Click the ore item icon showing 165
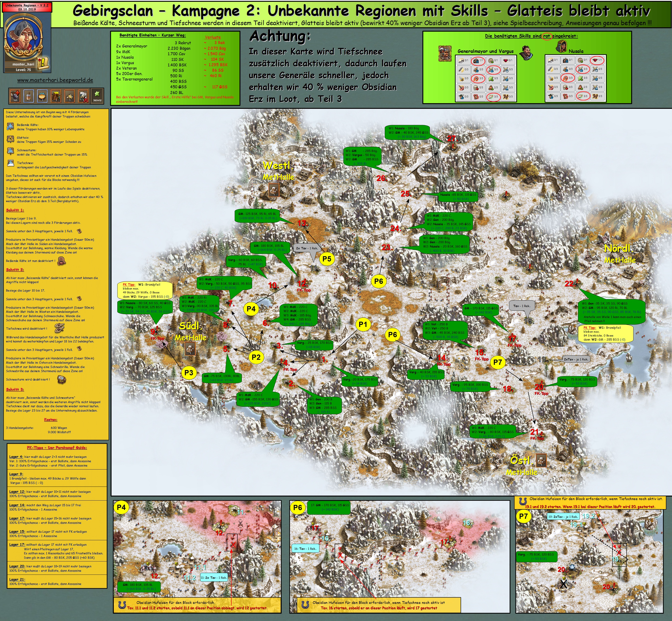 (x=16, y=96)
